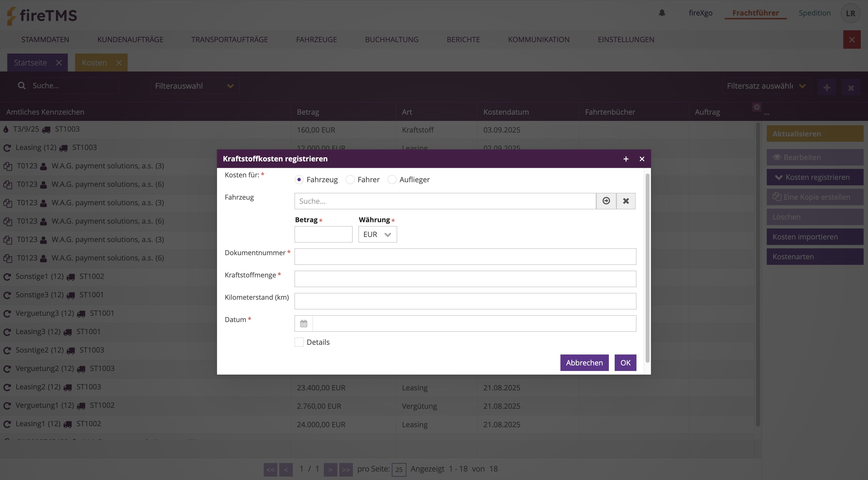Image resolution: width=868 pixels, height=480 pixels.
Task: Confirm with the OK button
Action: tap(625, 363)
